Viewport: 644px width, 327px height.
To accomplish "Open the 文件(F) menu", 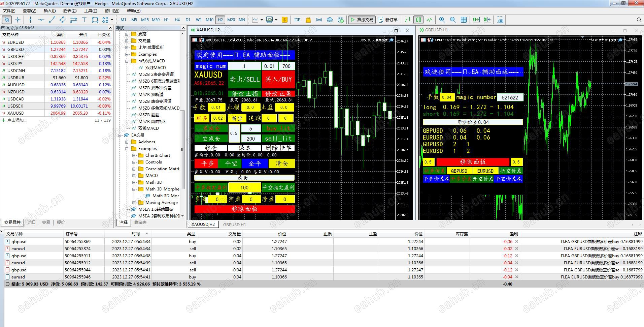I will point(9,11).
